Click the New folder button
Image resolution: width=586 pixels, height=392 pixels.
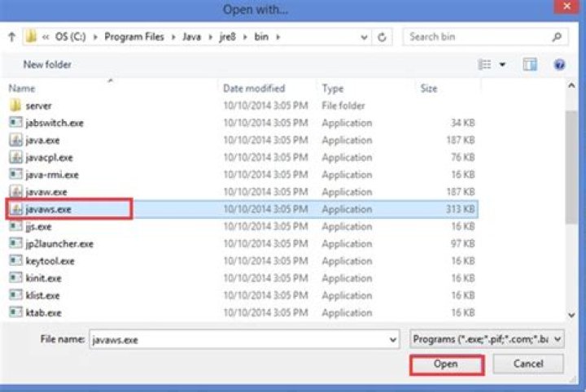pyautogui.click(x=47, y=64)
